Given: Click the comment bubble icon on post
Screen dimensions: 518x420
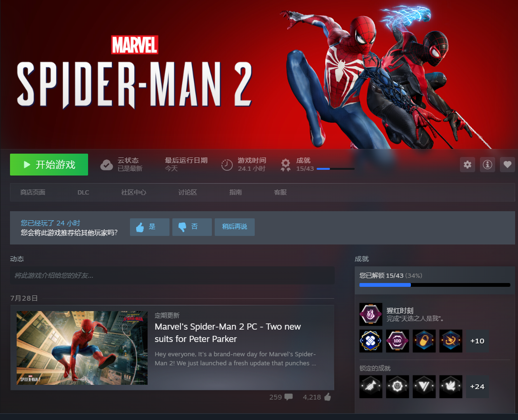Looking at the screenshot, I should pos(289,397).
